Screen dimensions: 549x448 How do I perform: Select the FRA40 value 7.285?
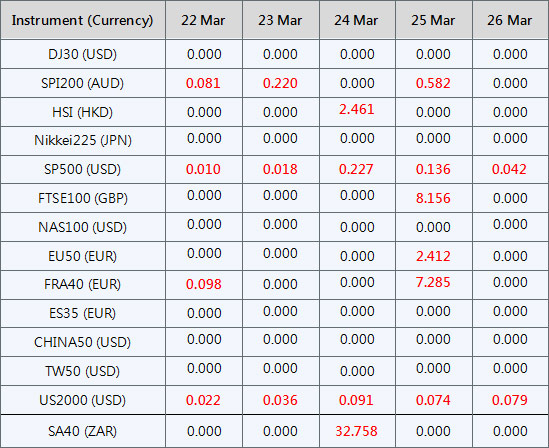tap(433, 282)
